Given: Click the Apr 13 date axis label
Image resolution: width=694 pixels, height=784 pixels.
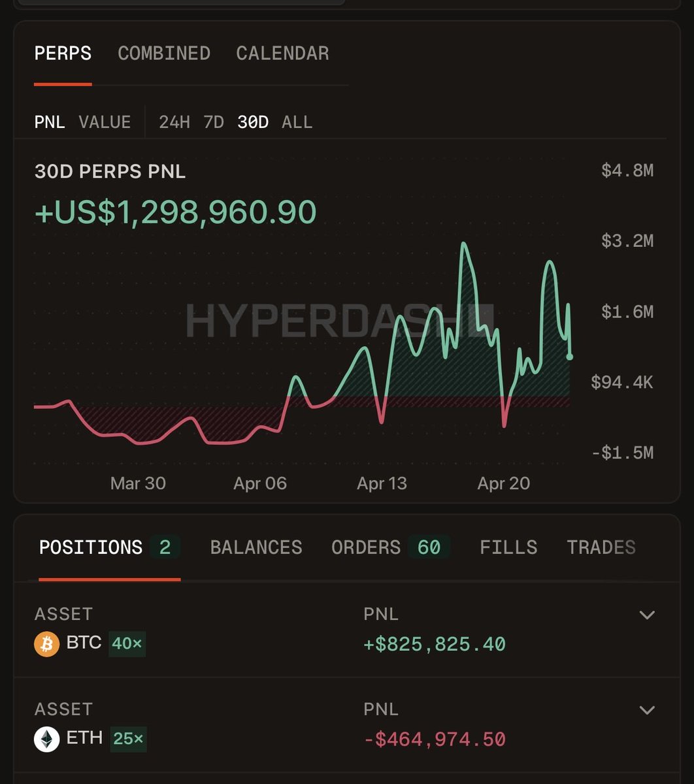Looking at the screenshot, I should tap(382, 483).
